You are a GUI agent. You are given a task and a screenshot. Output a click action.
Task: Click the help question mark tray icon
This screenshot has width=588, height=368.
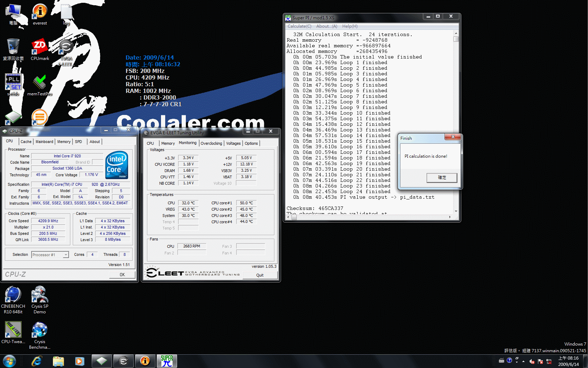pos(509,360)
